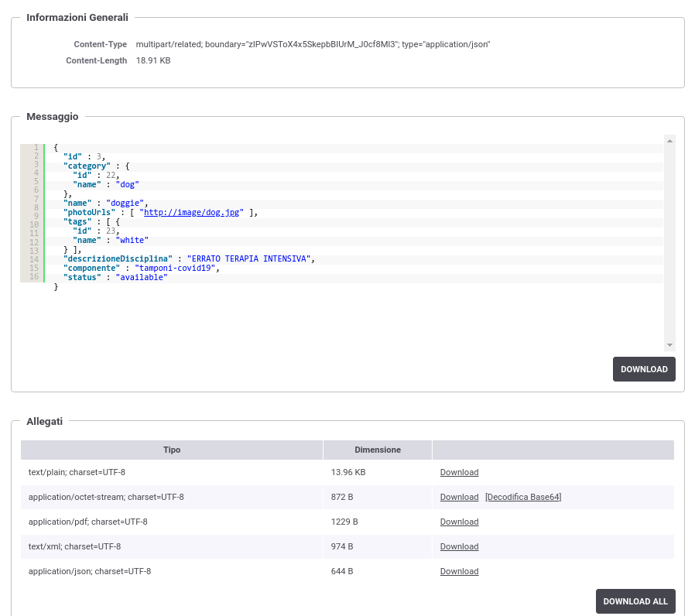Click the "category" JSON key
Screen dimensions: 695x616
click(87, 166)
